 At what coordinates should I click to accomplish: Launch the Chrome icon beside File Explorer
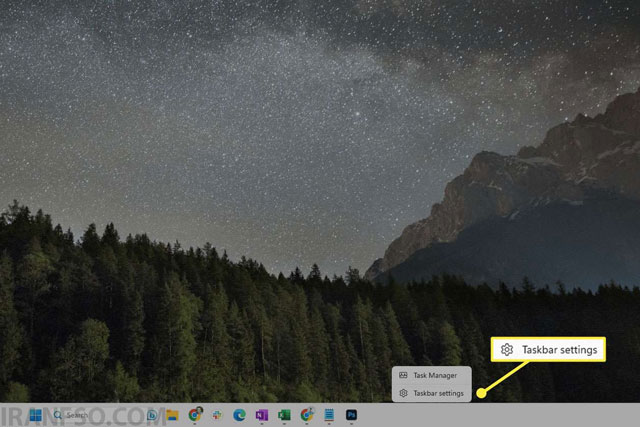click(195, 415)
